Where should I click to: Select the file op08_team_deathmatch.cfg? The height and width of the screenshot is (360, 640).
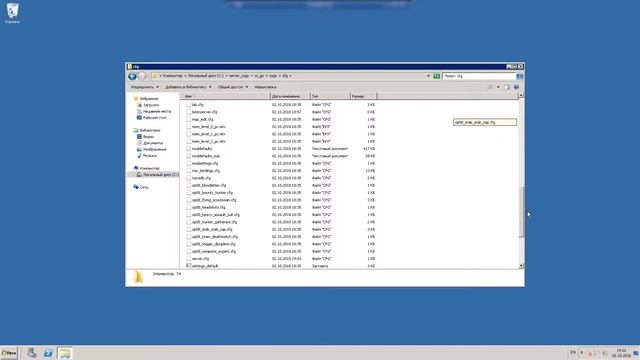(x=214, y=237)
